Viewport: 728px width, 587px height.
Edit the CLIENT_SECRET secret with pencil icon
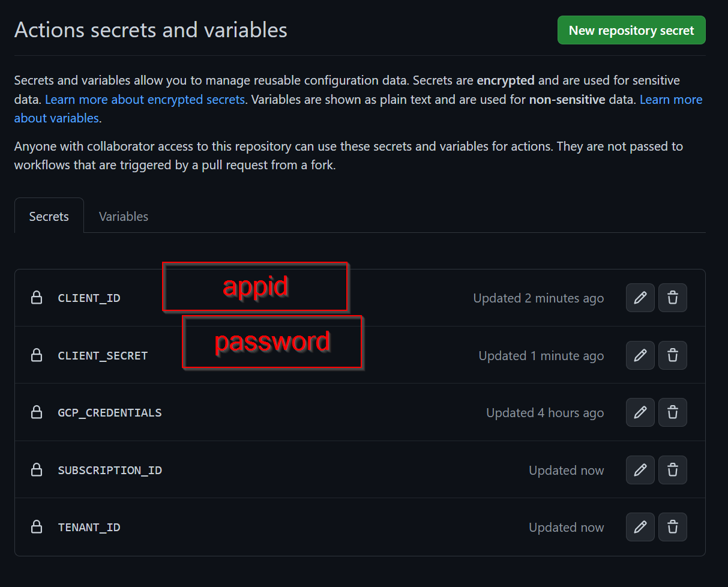click(640, 355)
